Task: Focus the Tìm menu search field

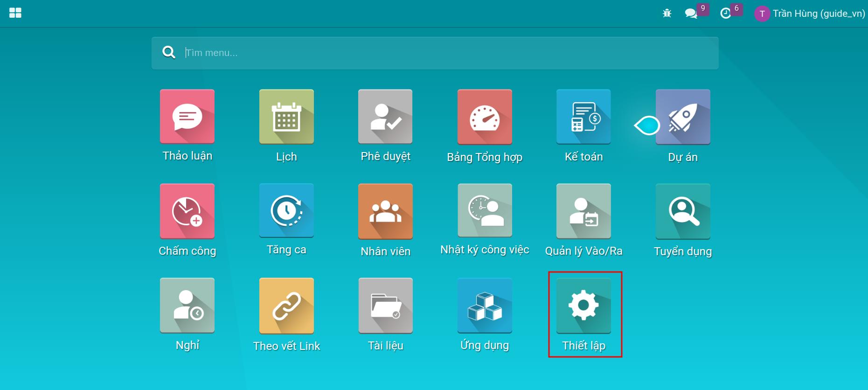Action: click(435, 53)
